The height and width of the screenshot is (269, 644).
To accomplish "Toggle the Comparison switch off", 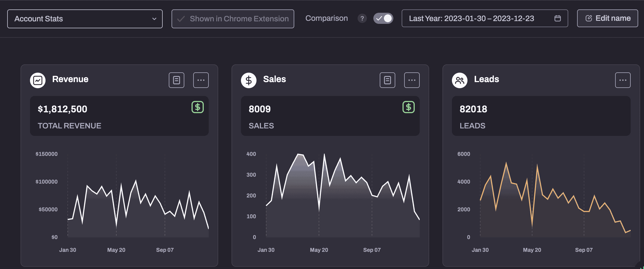I will [383, 19].
